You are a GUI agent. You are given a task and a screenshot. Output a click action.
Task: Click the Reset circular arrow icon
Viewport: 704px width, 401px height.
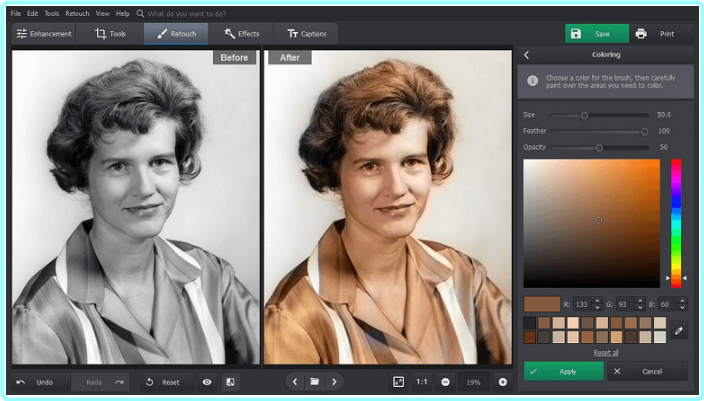pos(150,382)
